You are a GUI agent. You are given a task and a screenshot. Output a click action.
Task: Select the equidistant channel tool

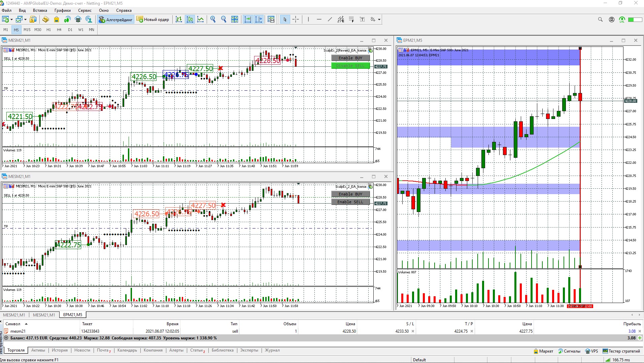341,20
